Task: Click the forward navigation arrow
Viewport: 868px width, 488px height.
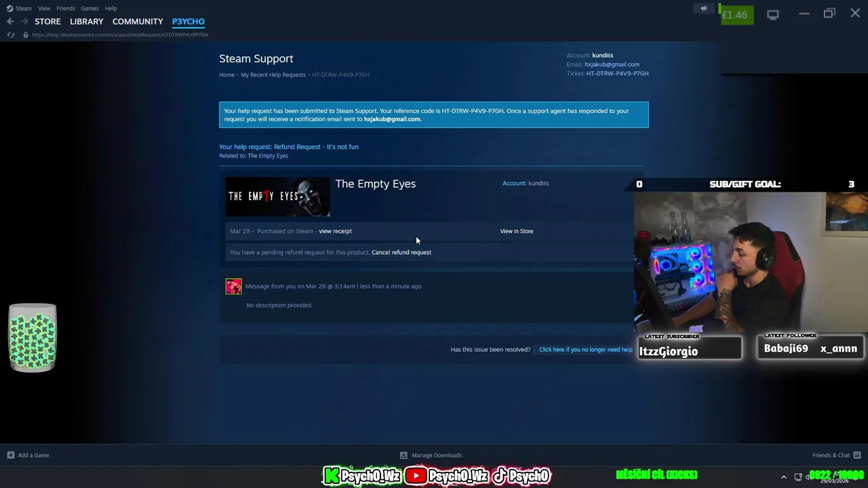Action: click(x=24, y=22)
